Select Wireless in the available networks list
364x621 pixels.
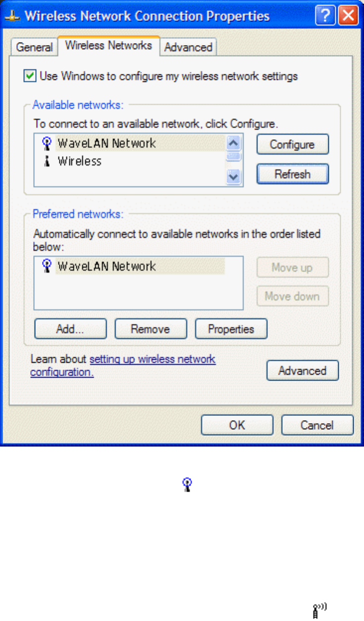(79, 161)
